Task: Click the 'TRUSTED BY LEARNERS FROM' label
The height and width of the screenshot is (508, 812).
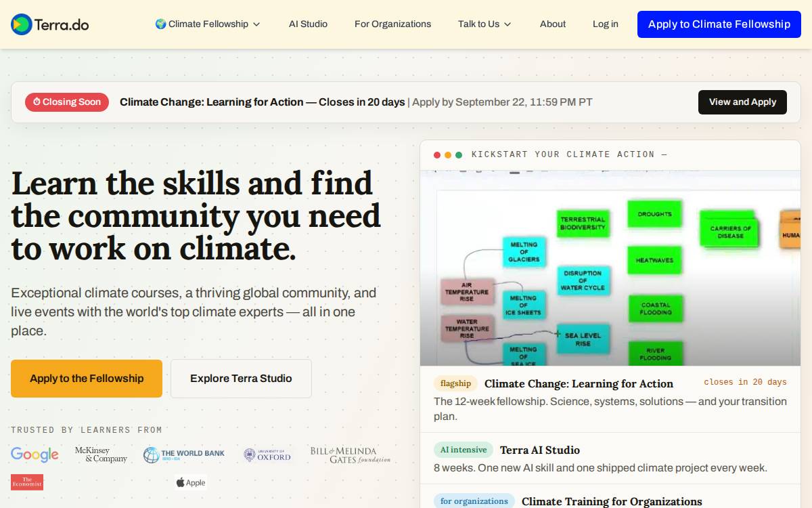Action: click(x=87, y=429)
